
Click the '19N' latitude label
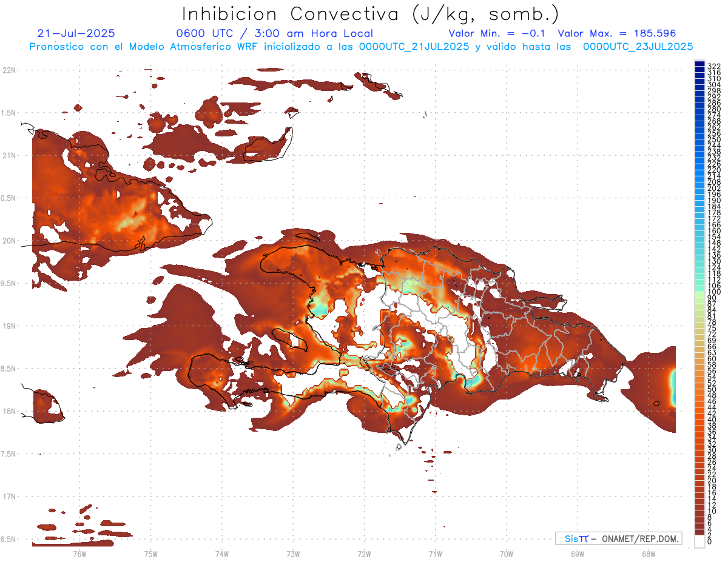coord(10,326)
